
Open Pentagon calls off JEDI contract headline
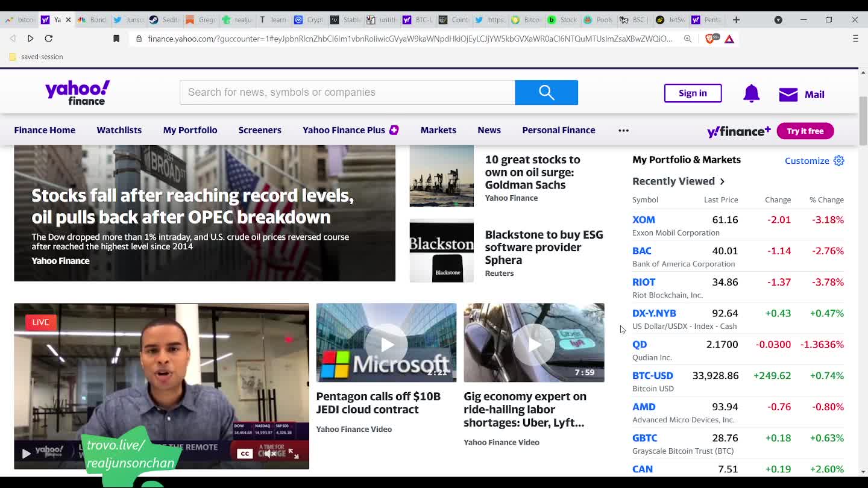378,403
